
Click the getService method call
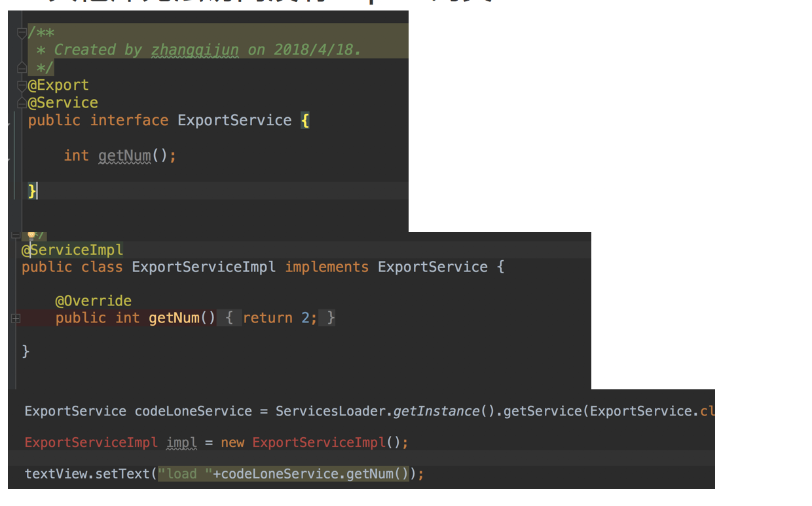(543, 412)
